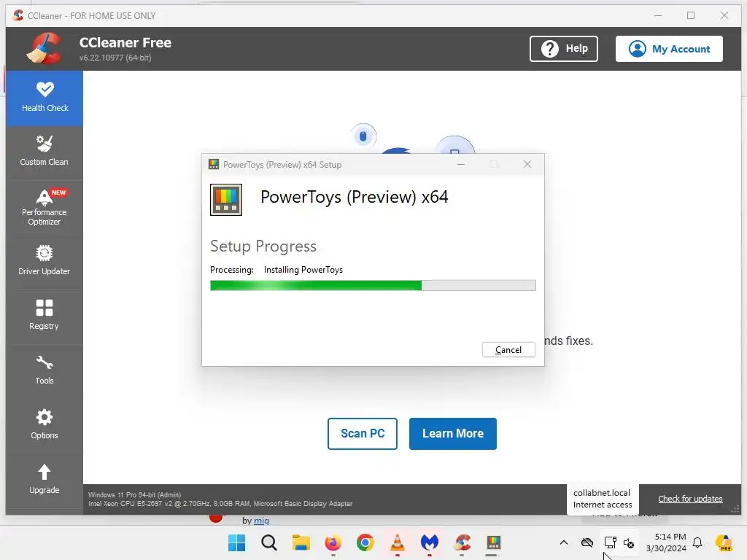Click the Help button
This screenshot has height=560, width=747.
[564, 49]
